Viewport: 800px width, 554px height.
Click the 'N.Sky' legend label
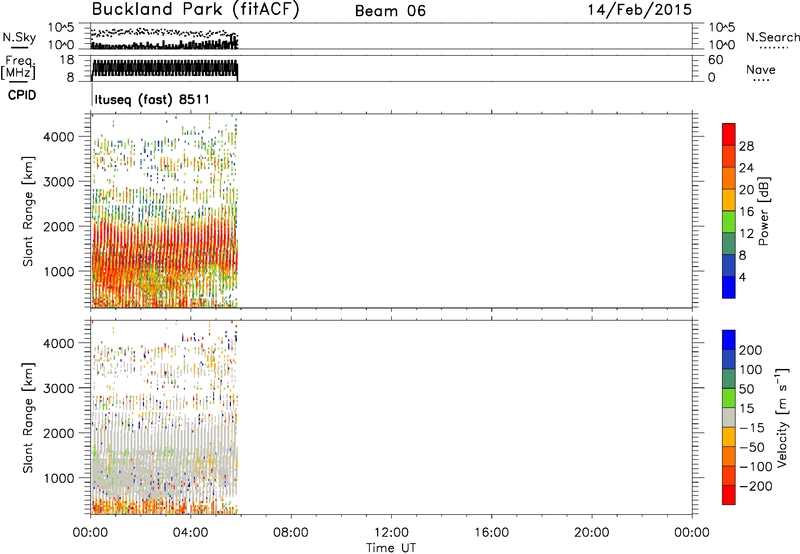tap(19, 37)
